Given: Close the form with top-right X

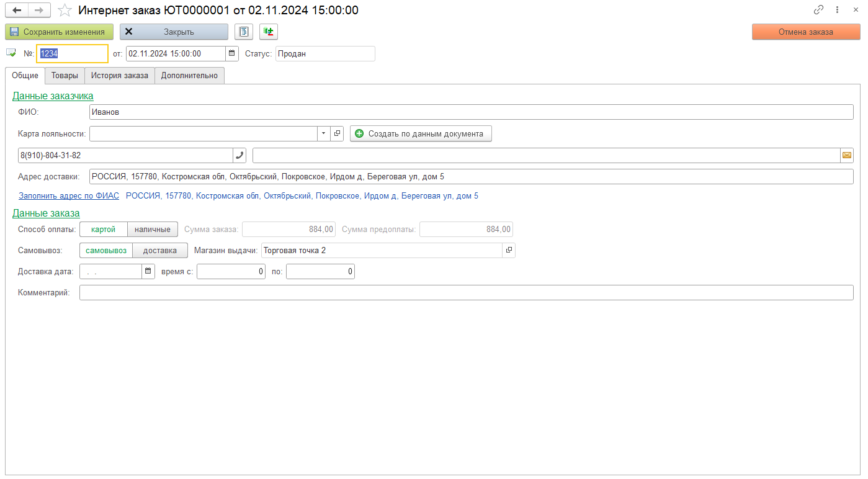Looking at the screenshot, I should pyautogui.click(x=855, y=10).
